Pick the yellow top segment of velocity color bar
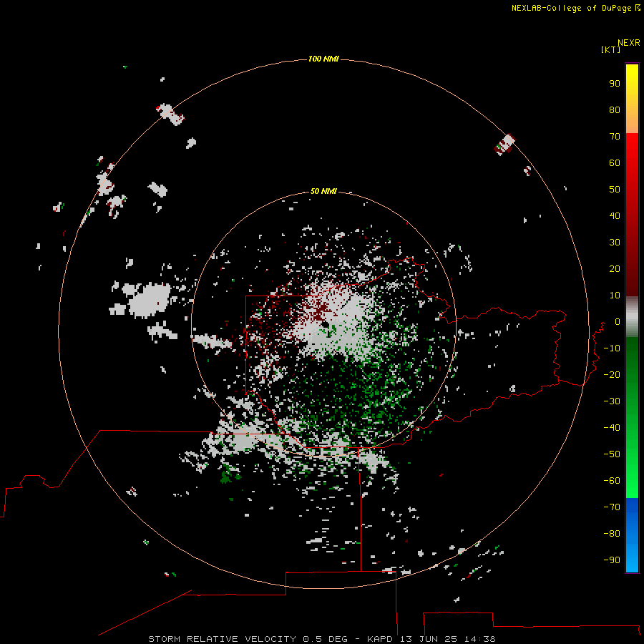 (632, 99)
